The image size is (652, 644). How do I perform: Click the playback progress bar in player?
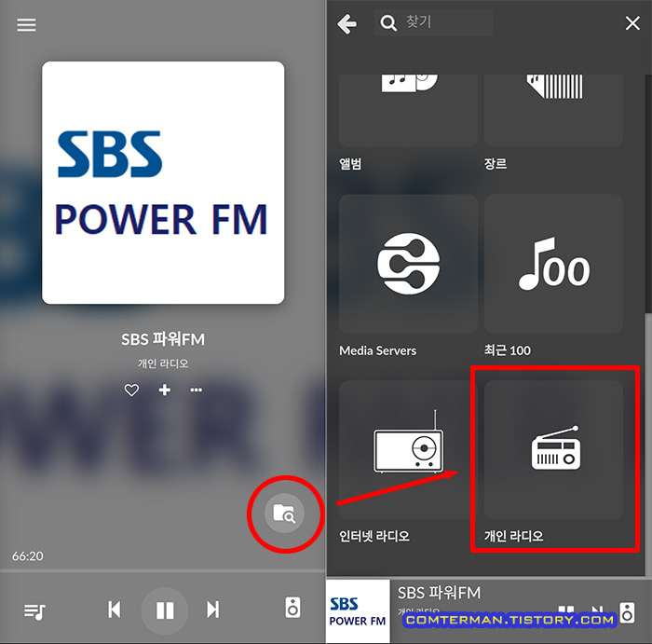click(x=163, y=570)
